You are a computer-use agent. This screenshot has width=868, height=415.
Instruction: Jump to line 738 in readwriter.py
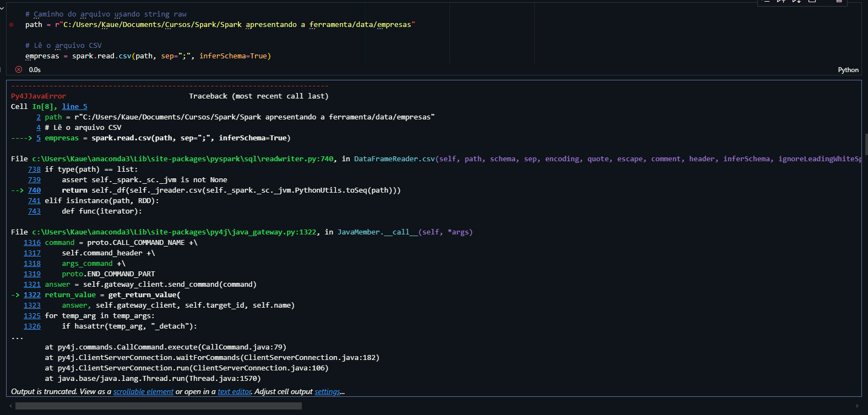point(34,170)
